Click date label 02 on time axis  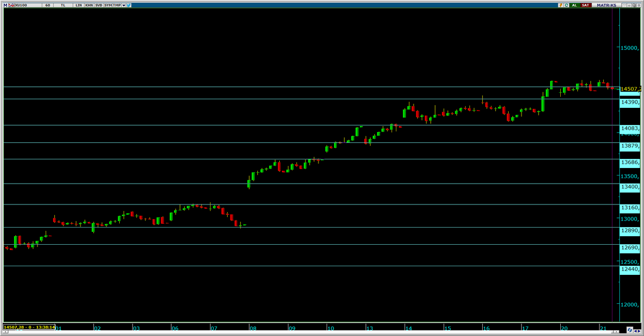pos(97,328)
